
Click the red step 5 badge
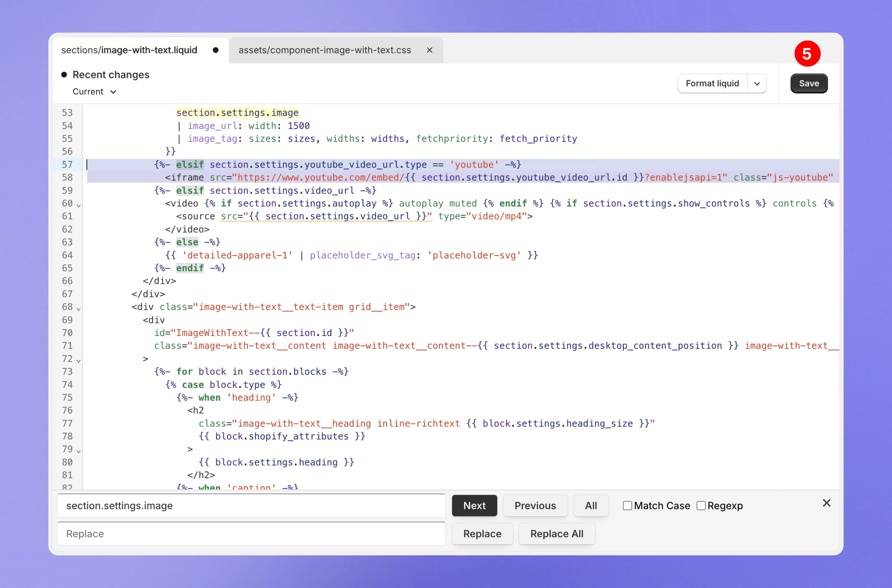pos(807,54)
